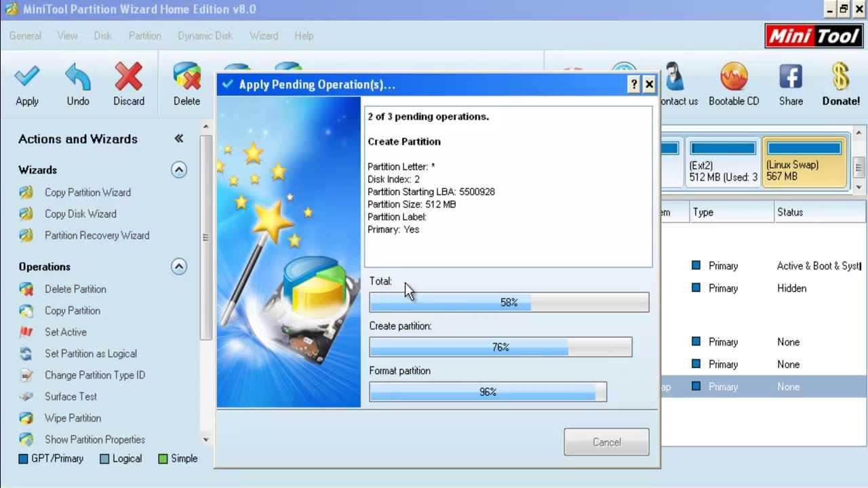Click the Copy Partition operation icon
This screenshot has width=868, height=488.
(x=26, y=311)
